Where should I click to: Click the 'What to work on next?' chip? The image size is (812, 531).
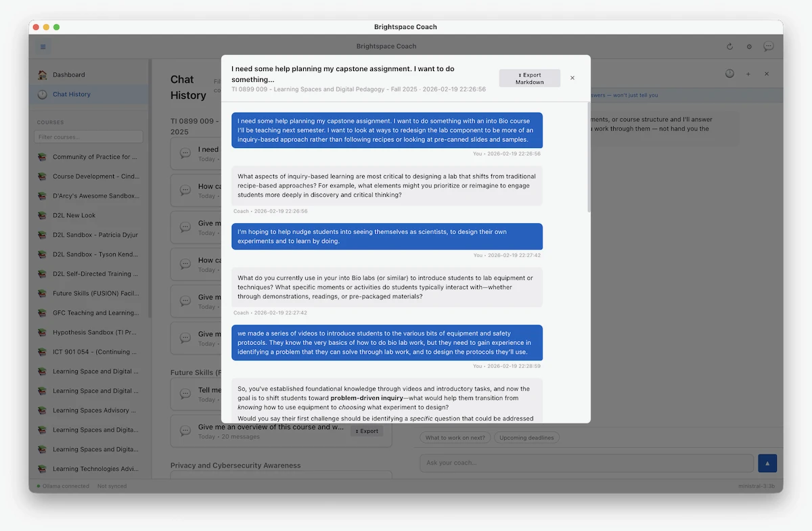(455, 438)
